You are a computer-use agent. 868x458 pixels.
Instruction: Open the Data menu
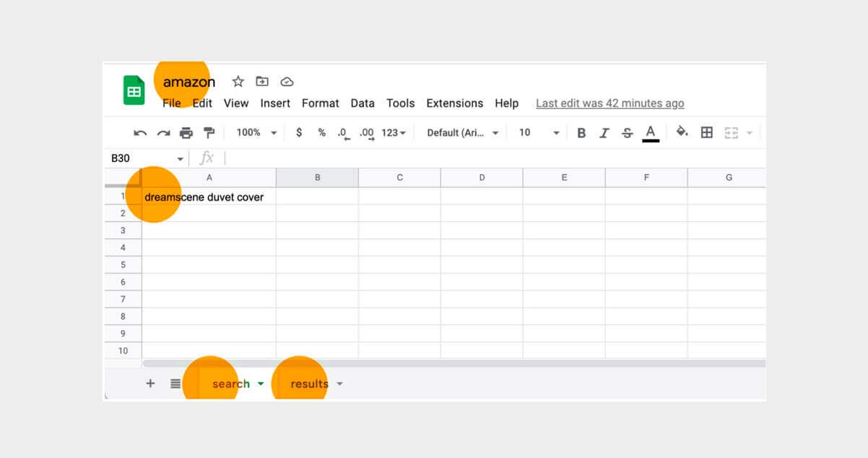(363, 103)
